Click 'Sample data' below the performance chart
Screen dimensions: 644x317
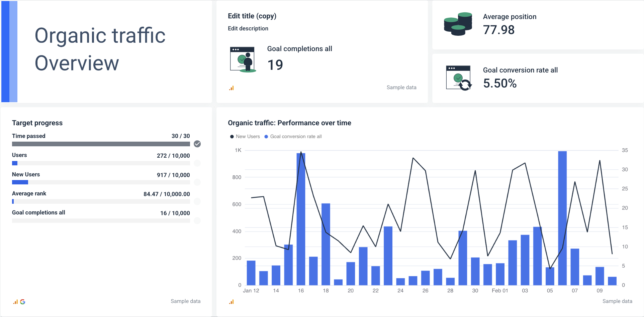pyautogui.click(x=617, y=301)
